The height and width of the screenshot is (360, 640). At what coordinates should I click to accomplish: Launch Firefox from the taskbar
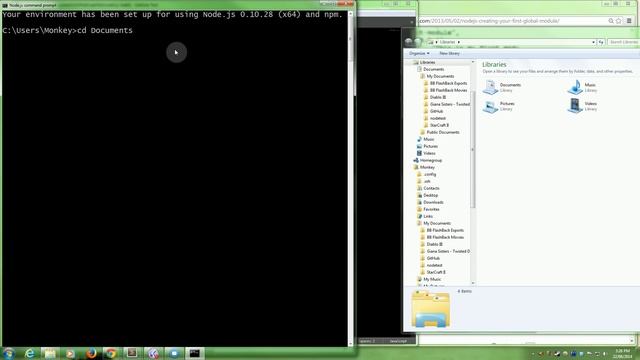click(91, 353)
